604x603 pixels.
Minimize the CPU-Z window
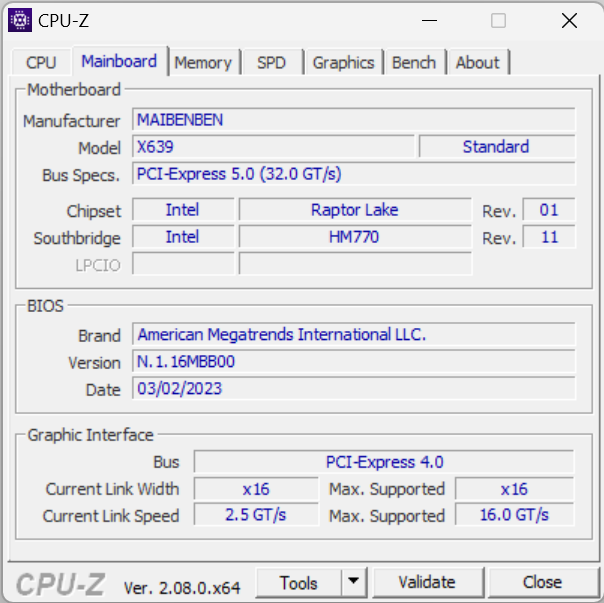[x=429, y=20]
